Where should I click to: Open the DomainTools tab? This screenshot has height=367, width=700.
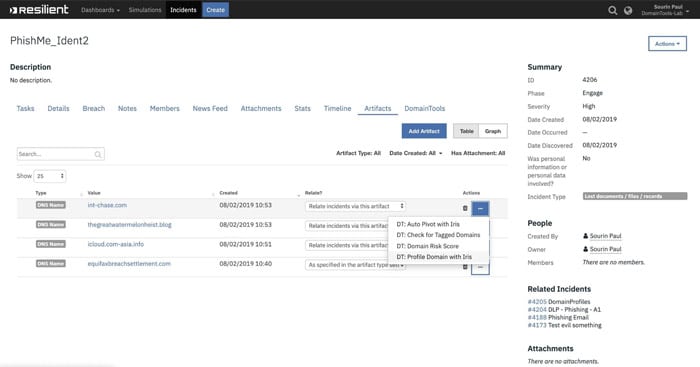(425, 108)
